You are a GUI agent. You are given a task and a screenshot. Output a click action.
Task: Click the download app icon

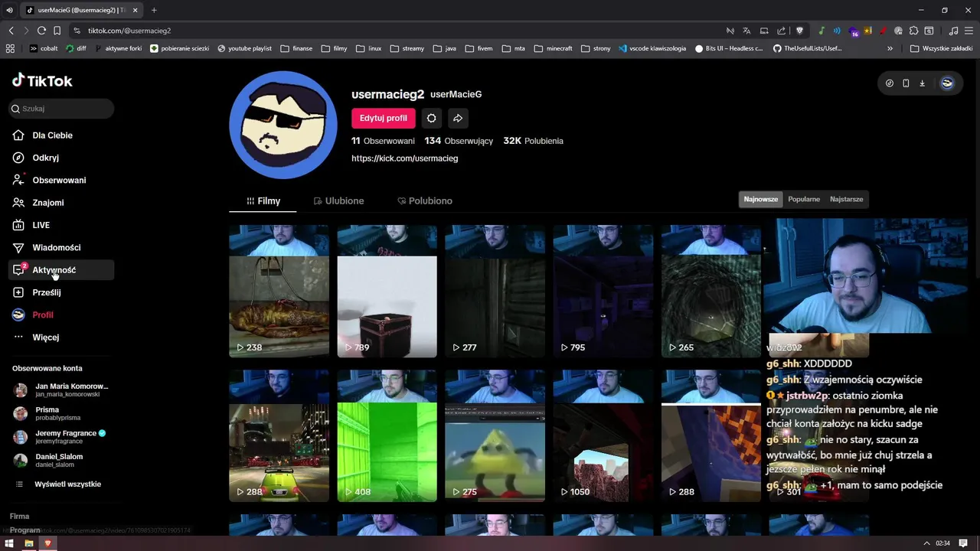(x=922, y=83)
